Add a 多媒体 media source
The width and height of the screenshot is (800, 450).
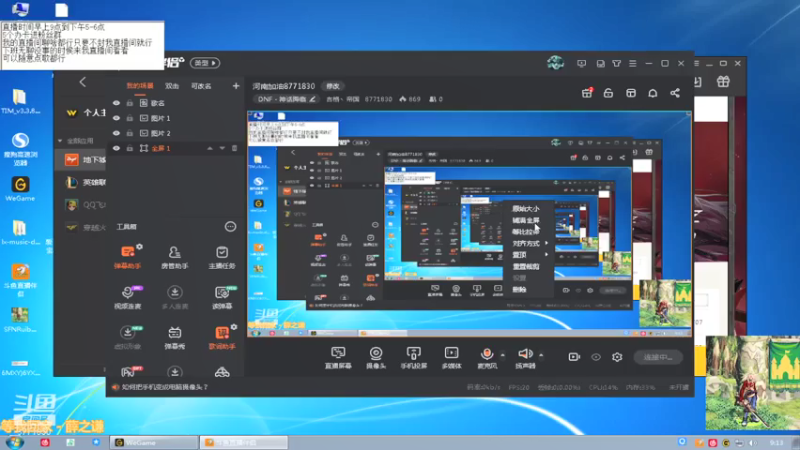(452, 358)
